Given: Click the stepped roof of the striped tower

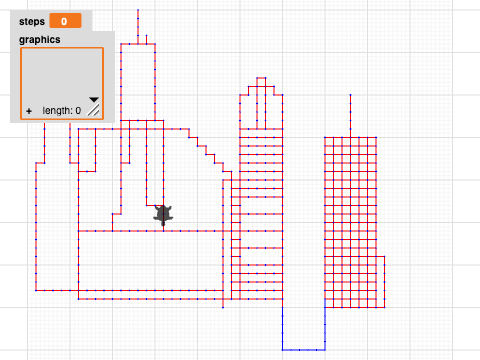Looking at the screenshot, I should 261,86.
